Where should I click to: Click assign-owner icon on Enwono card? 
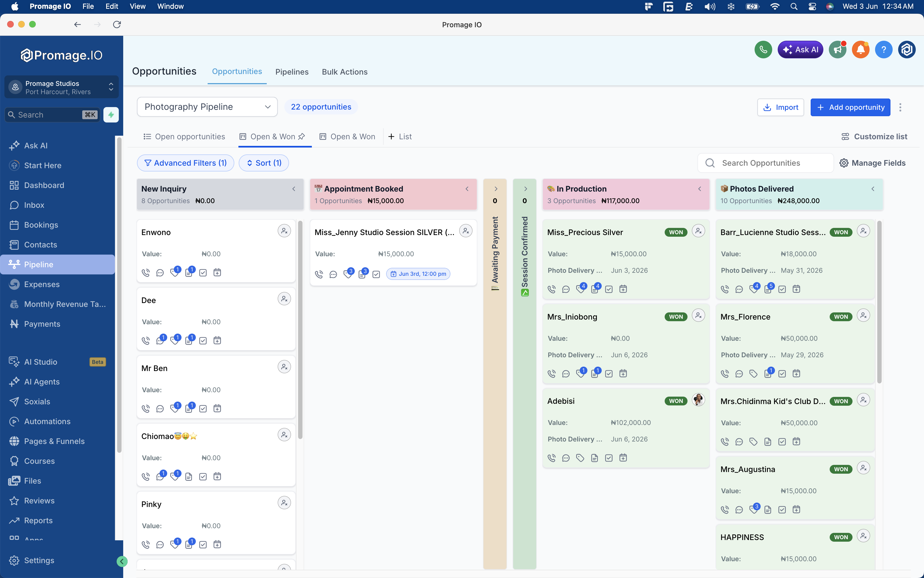point(284,231)
